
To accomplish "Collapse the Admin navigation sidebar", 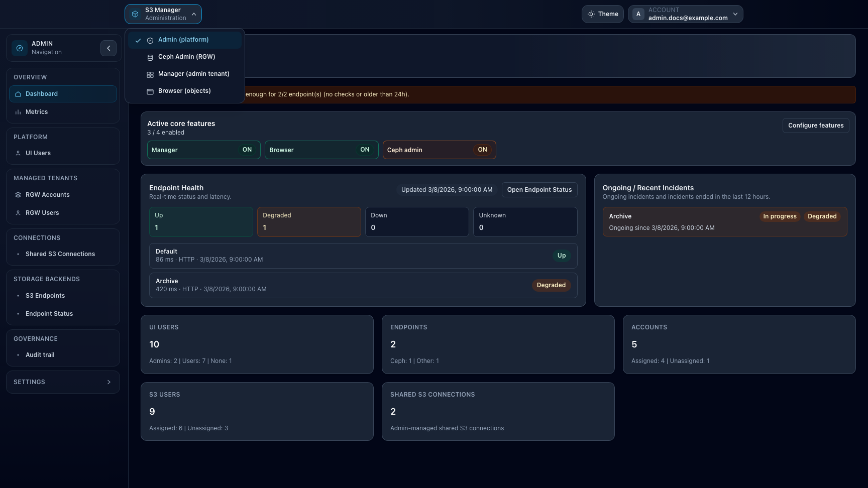I will pyautogui.click(x=108, y=48).
